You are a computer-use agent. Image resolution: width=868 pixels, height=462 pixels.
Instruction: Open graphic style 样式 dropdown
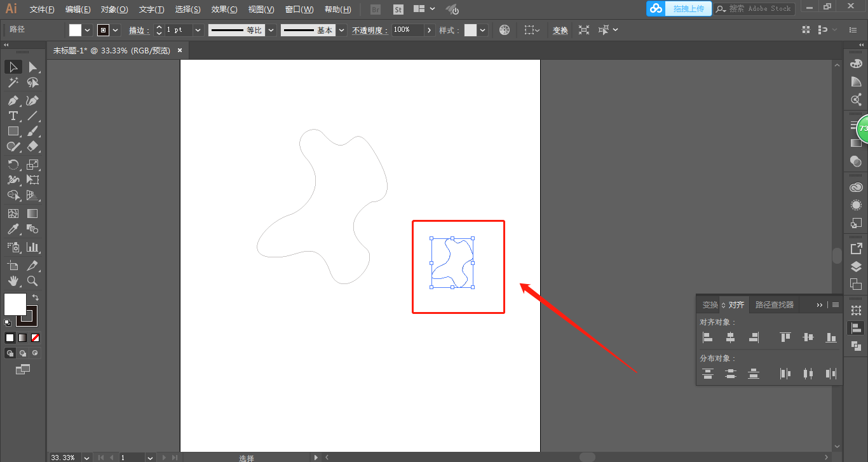[x=483, y=30]
